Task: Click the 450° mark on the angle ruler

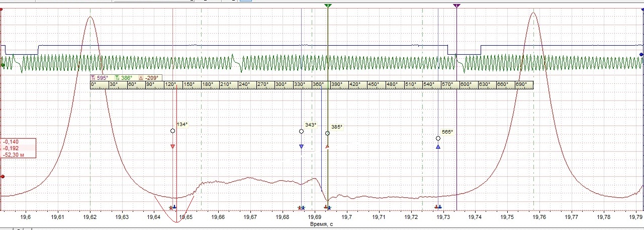Action: coord(373,84)
